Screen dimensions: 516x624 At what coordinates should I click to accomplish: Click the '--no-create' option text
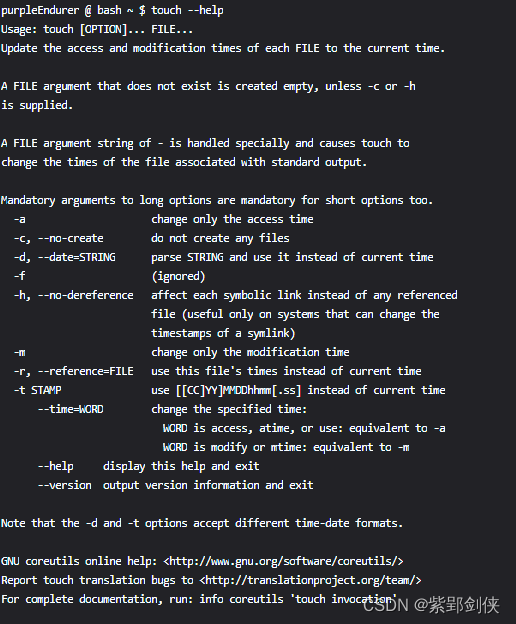(x=70, y=238)
